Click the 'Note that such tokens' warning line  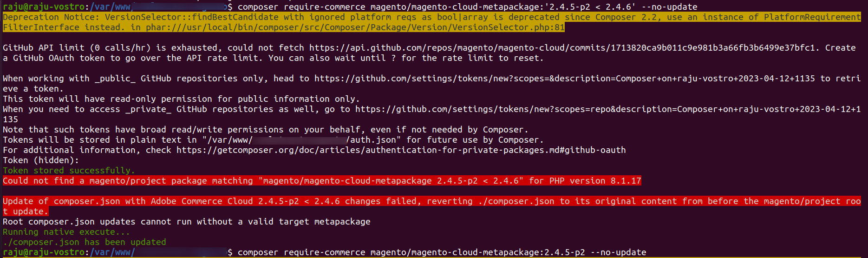(x=265, y=130)
